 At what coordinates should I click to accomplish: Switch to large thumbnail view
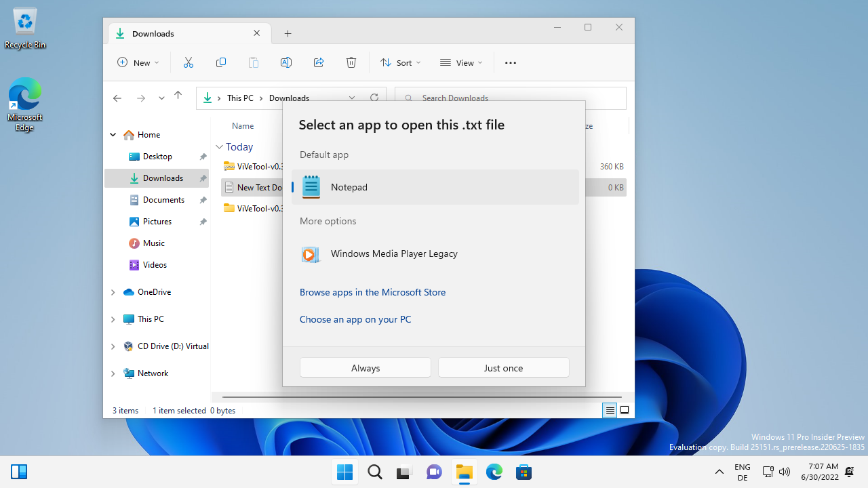(624, 410)
